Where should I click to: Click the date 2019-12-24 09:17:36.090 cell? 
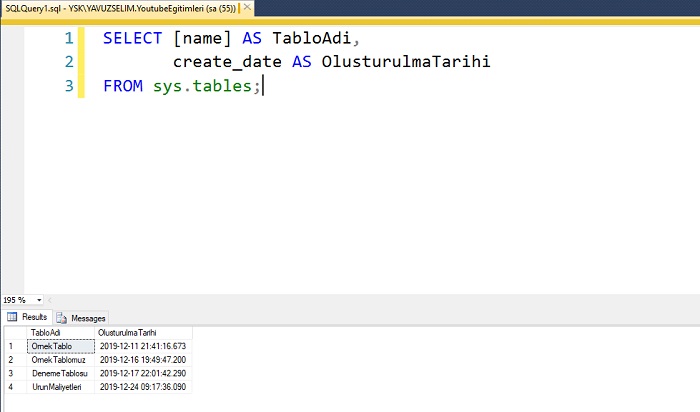(x=143, y=387)
